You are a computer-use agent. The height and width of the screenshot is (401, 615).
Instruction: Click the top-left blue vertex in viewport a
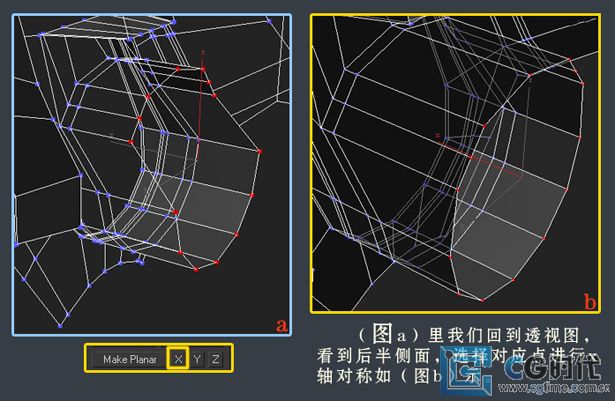(x=40, y=35)
